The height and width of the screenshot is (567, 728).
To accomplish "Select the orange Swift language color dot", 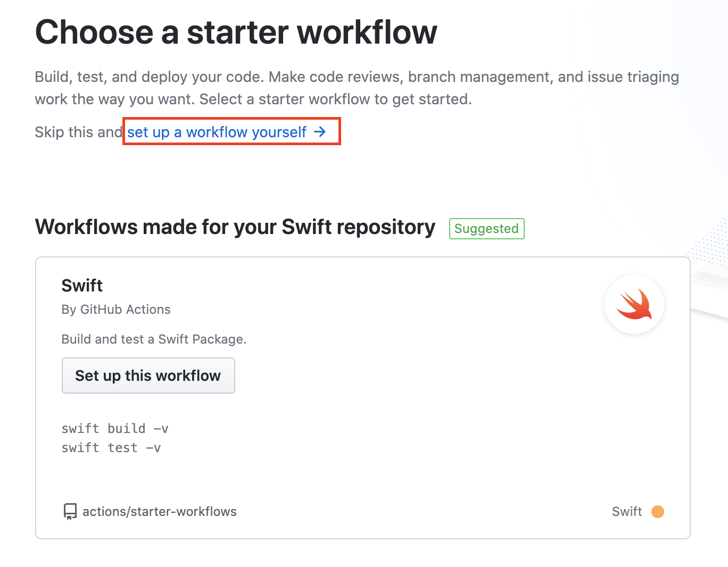I will click(658, 512).
